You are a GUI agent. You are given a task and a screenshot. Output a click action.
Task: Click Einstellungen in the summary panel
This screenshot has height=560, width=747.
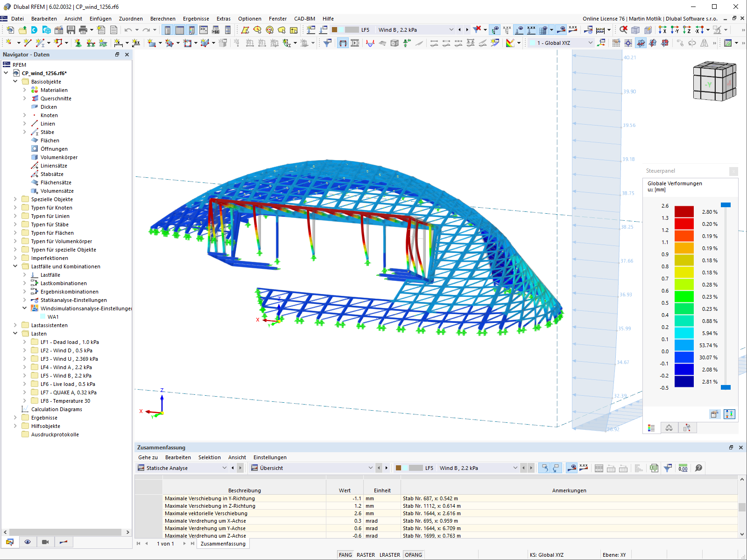270,457
